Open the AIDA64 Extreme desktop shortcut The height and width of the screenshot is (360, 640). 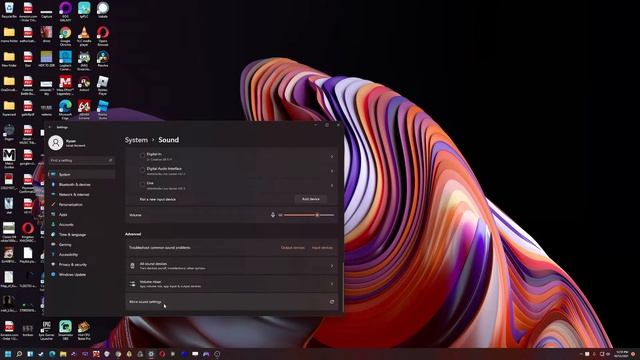[x=84, y=109]
